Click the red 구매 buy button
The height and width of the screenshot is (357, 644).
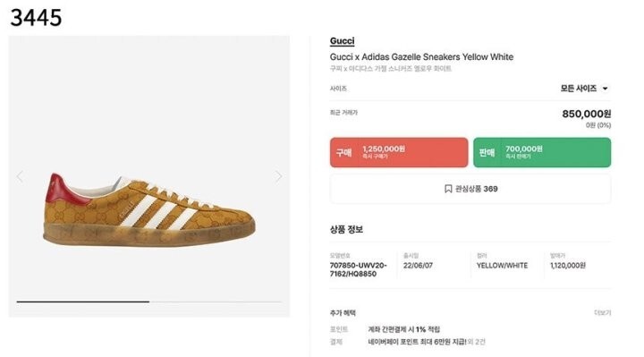click(399, 152)
